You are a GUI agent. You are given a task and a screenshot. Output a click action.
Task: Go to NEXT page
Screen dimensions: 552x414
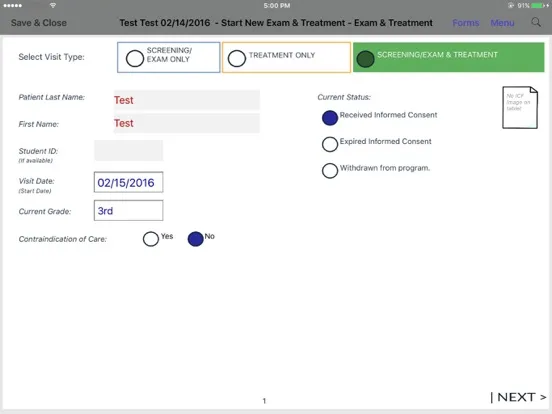[x=519, y=397]
